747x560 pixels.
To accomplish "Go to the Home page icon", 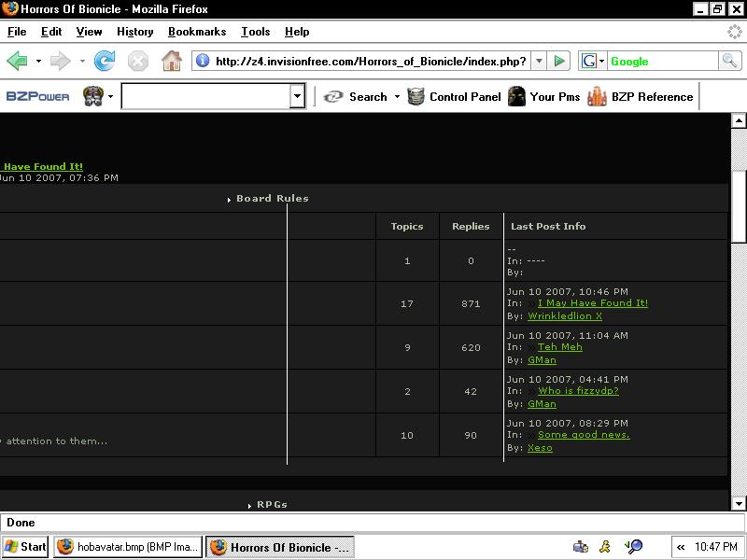I will [x=172, y=61].
